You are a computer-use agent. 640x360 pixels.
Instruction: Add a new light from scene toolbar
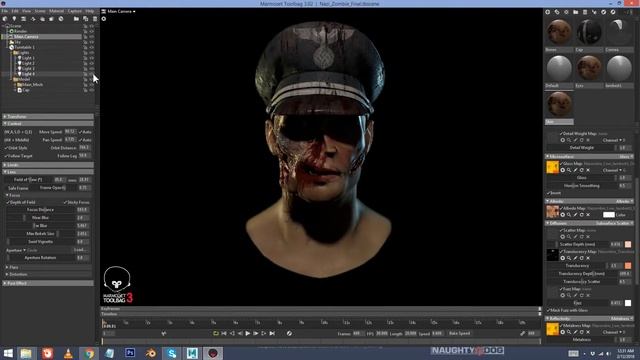(14, 19)
